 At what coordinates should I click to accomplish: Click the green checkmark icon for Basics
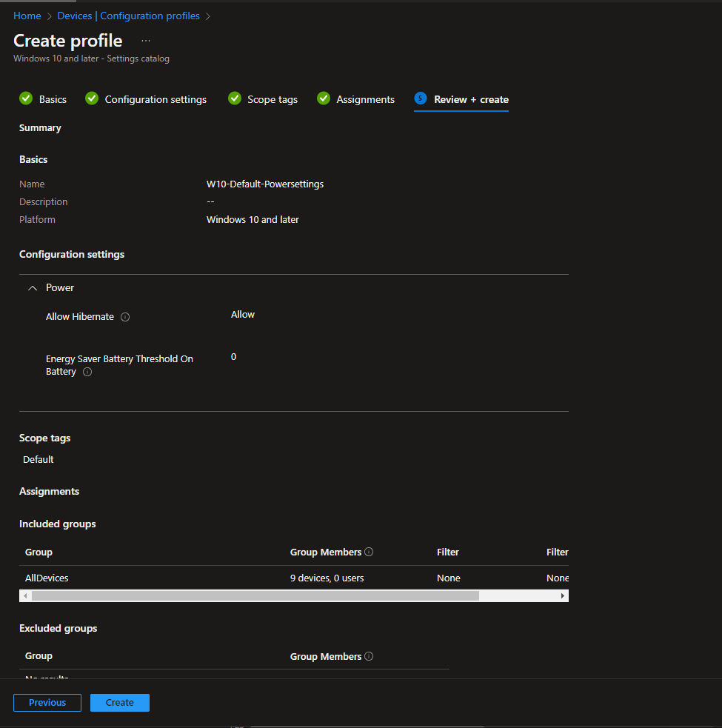tap(26, 98)
